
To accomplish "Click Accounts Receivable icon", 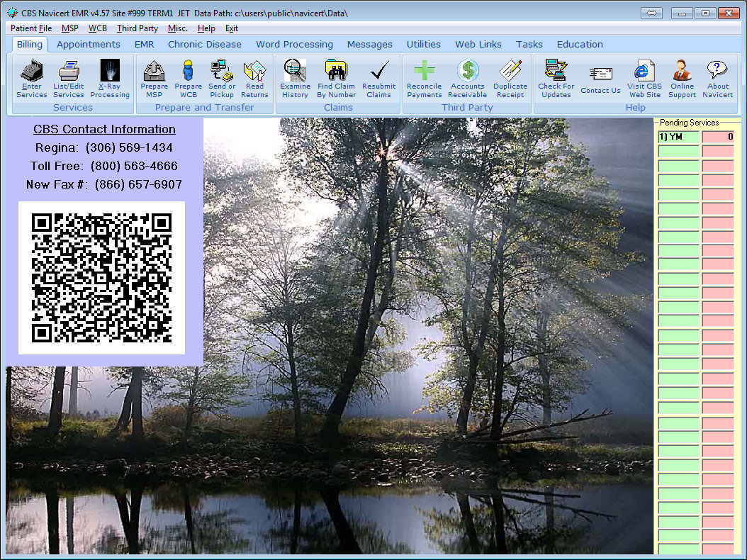I will coord(468,78).
